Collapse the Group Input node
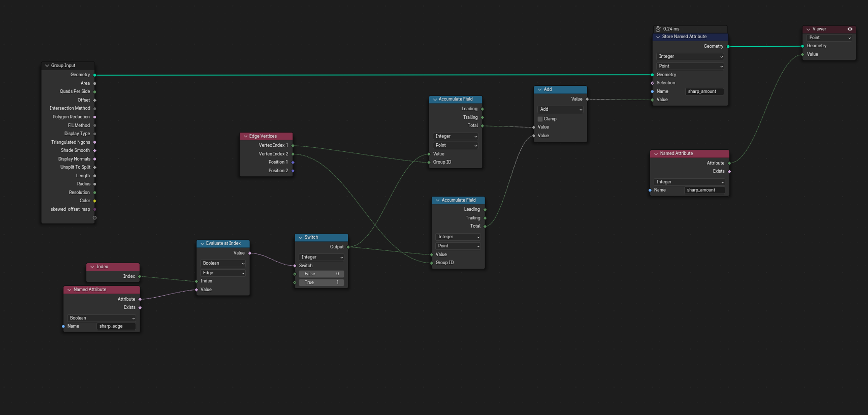The image size is (868, 415). (x=47, y=66)
